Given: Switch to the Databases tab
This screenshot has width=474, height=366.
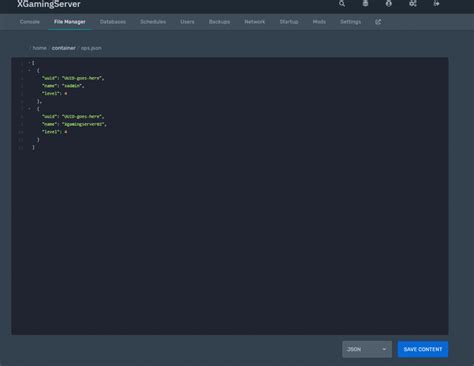Looking at the screenshot, I should [x=113, y=22].
